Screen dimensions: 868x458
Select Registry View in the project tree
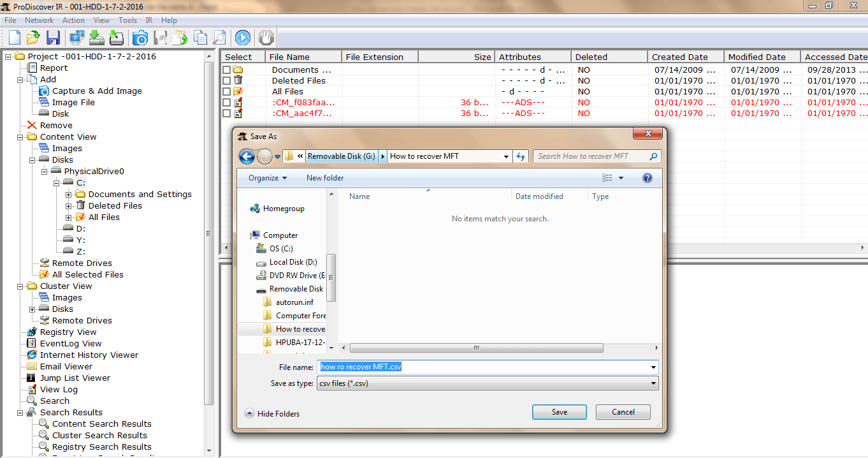click(x=68, y=332)
